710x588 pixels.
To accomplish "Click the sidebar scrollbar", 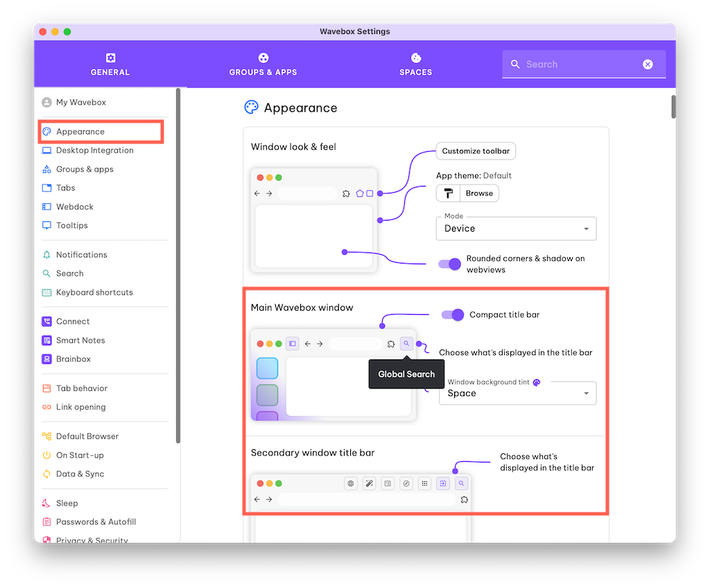I will click(x=178, y=266).
